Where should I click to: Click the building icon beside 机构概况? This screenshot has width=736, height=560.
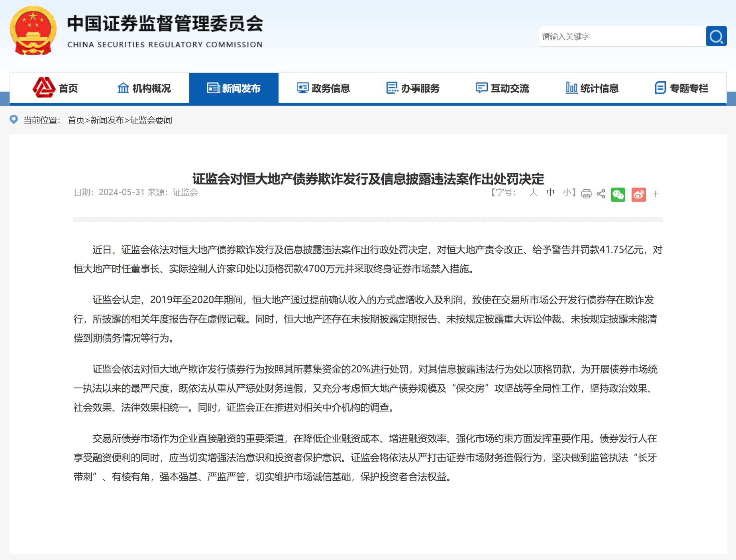pos(123,88)
